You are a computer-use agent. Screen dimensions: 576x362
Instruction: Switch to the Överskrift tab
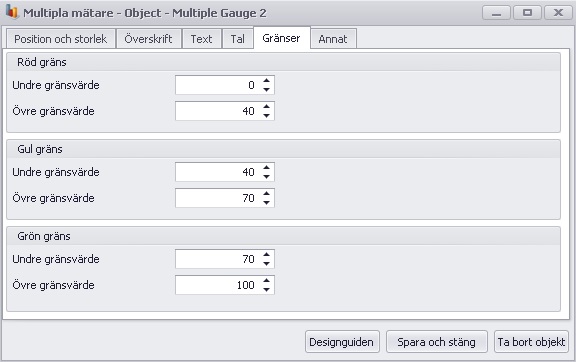[x=148, y=39]
